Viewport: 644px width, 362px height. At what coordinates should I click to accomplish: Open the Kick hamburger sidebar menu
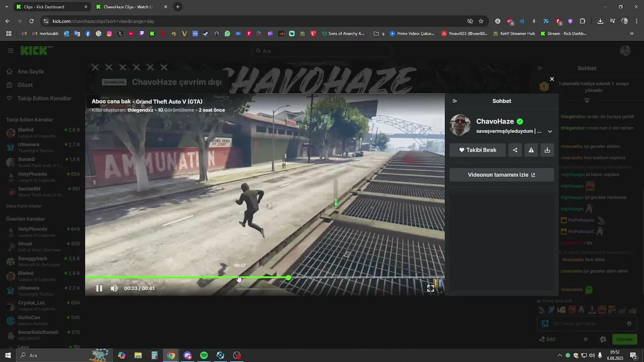coord(11,51)
